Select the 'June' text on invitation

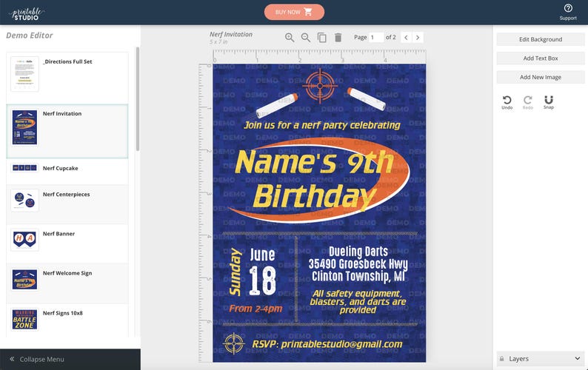pos(262,255)
